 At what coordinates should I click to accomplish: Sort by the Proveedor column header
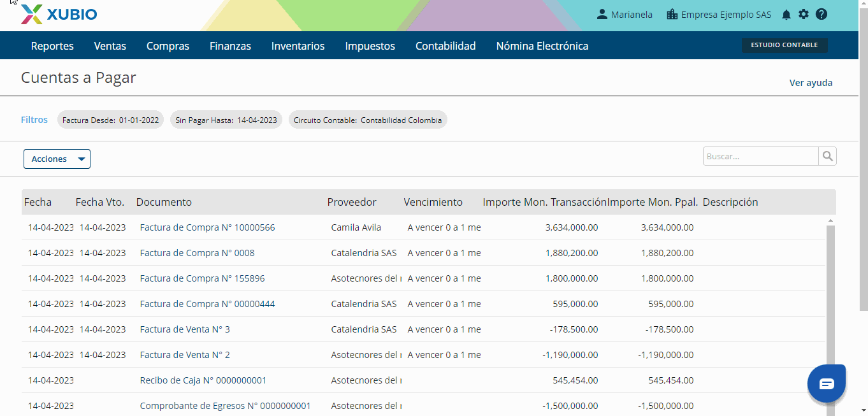352,202
